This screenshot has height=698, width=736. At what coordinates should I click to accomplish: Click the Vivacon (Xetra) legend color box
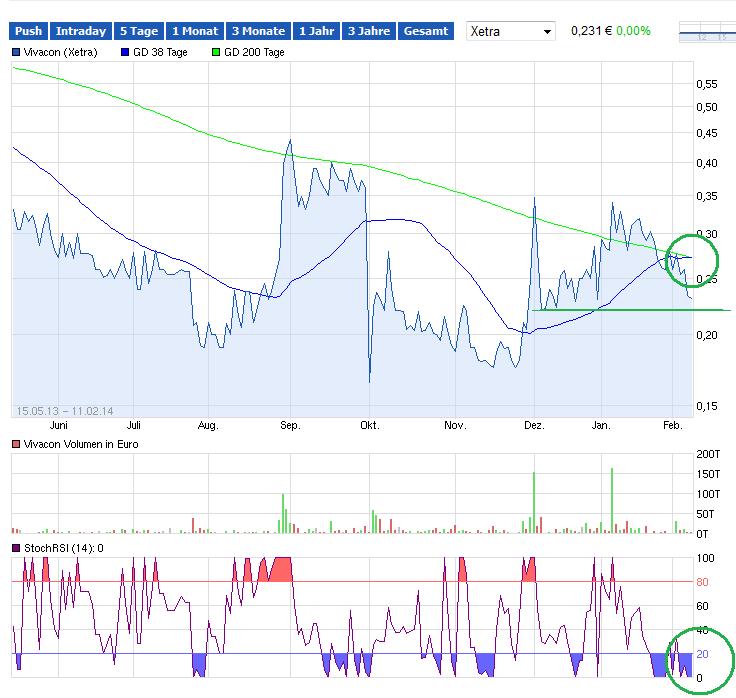[x=16, y=52]
